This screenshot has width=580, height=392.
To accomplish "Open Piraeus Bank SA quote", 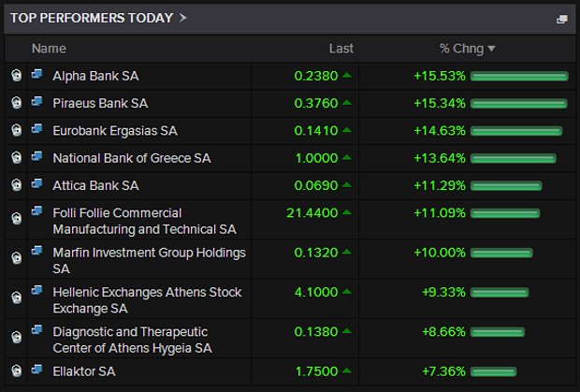I will pos(100,103).
